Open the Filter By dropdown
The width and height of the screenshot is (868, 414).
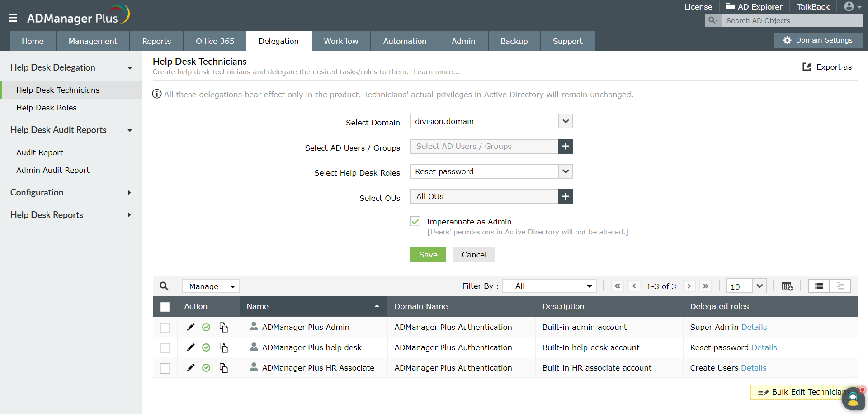(549, 286)
